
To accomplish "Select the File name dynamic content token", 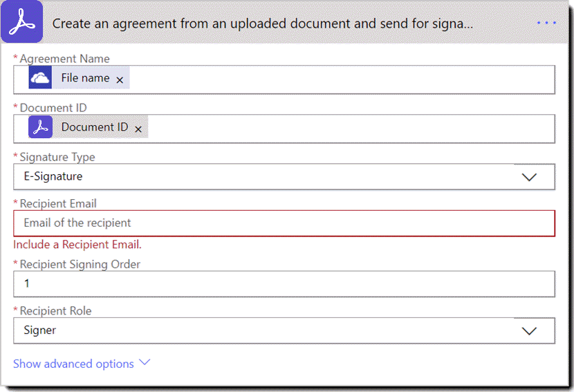I will (84, 78).
